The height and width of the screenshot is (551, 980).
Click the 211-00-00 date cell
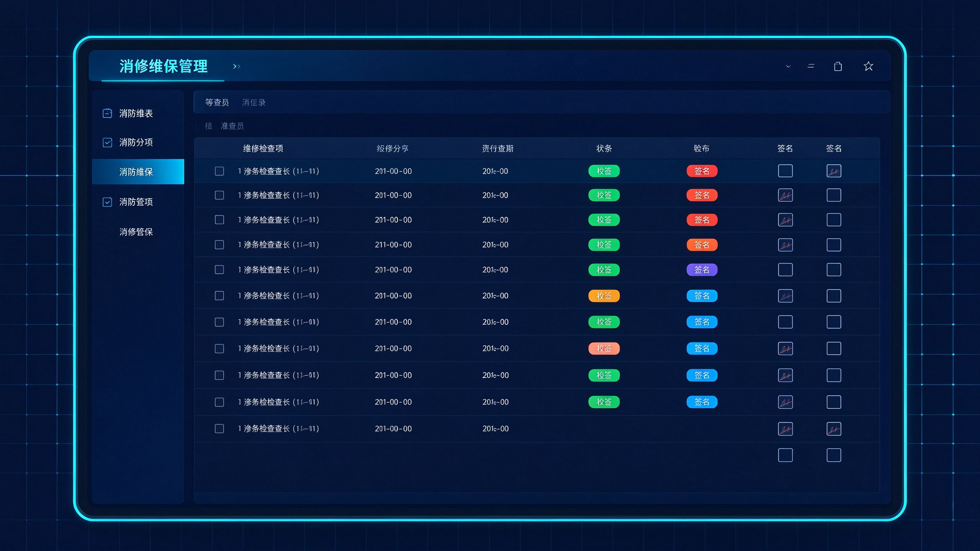[x=393, y=245]
